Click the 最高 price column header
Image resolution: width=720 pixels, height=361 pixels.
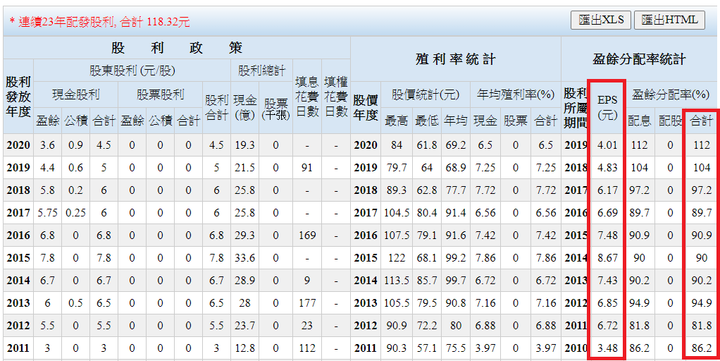(396, 121)
